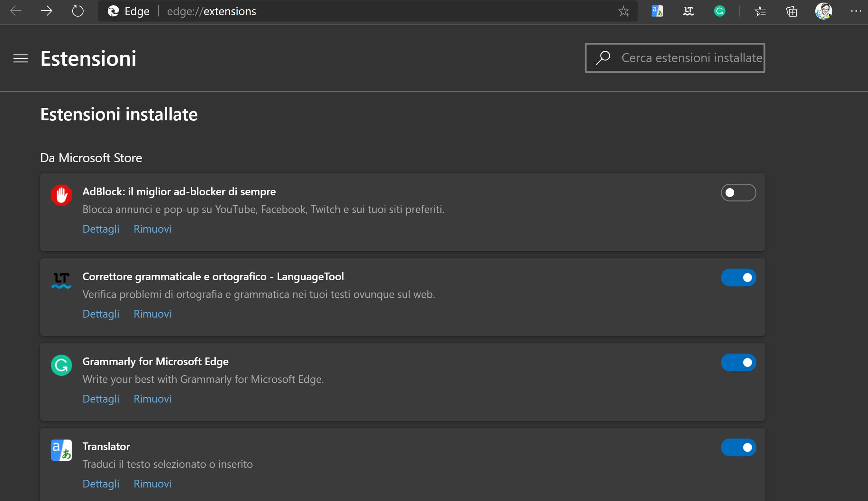Go forward using the arrow button
Viewport: 868px width, 501px height.
coord(46,11)
